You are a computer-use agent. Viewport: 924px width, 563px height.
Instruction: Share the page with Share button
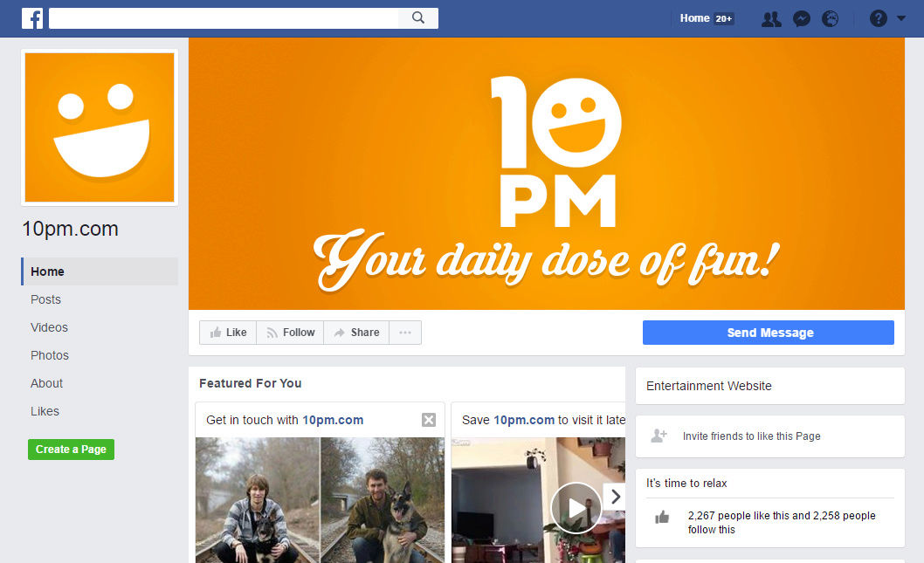click(356, 333)
